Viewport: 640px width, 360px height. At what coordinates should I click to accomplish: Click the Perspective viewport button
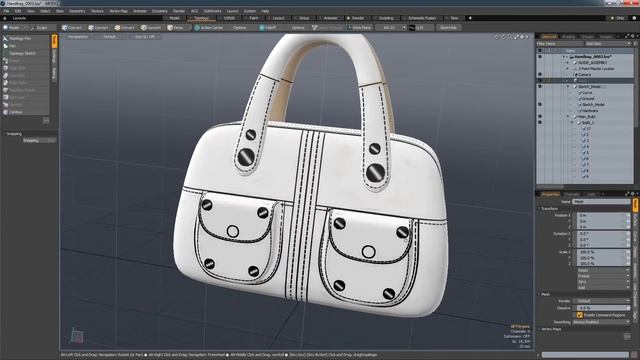[x=78, y=37]
